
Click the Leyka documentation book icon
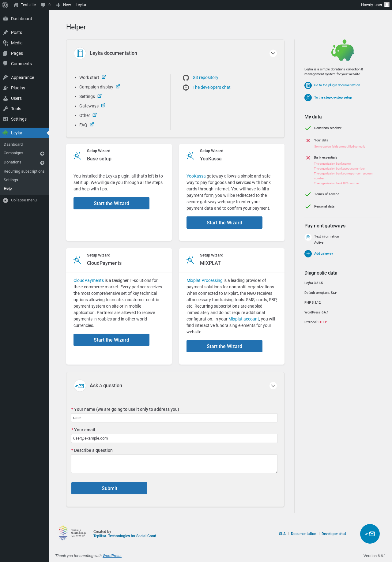(x=80, y=53)
